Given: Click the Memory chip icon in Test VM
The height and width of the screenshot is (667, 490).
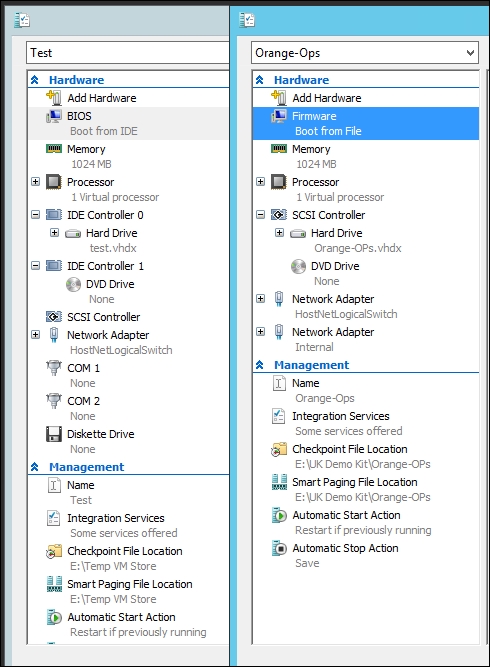Looking at the screenshot, I should coord(54,148).
